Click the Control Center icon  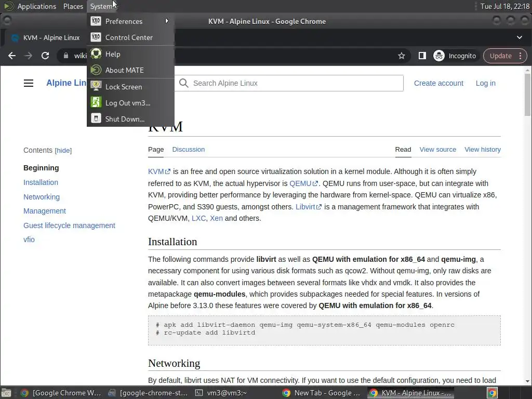tap(96, 37)
